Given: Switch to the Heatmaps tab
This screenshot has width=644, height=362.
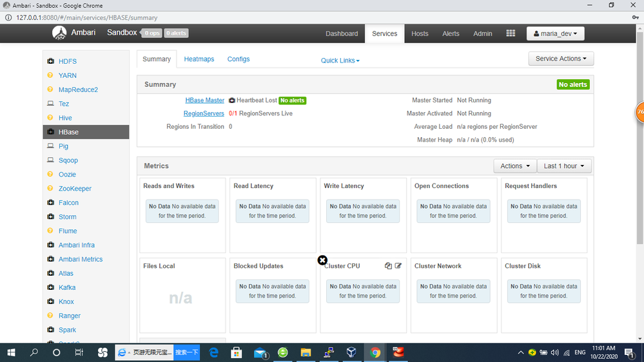Looking at the screenshot, I should pyautogui.click(x=199, y=59).
